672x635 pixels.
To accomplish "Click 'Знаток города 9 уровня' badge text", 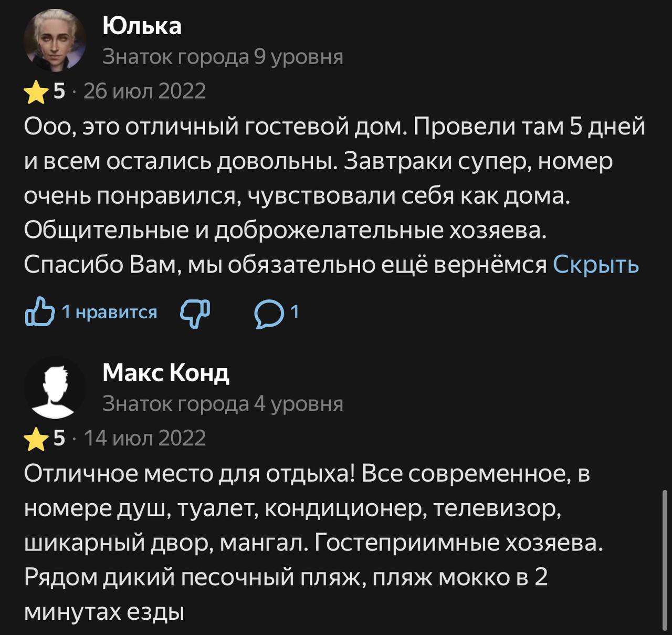I will [223, 57].
